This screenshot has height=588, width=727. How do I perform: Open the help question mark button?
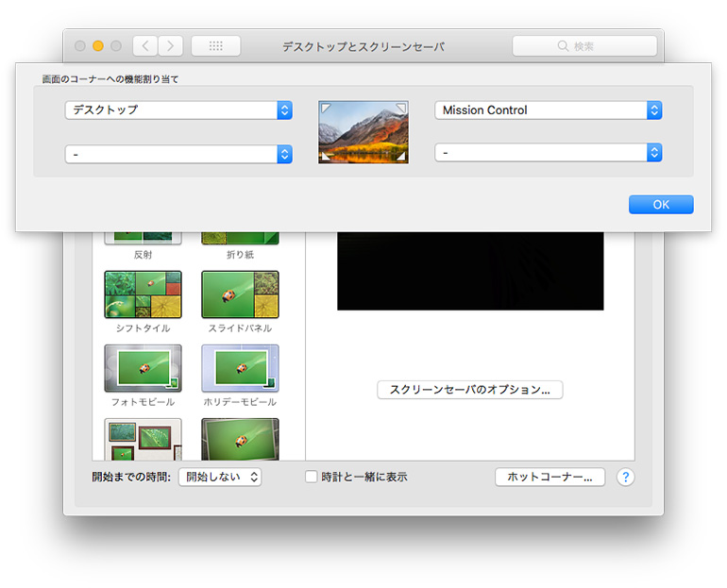tap(625, 478)
